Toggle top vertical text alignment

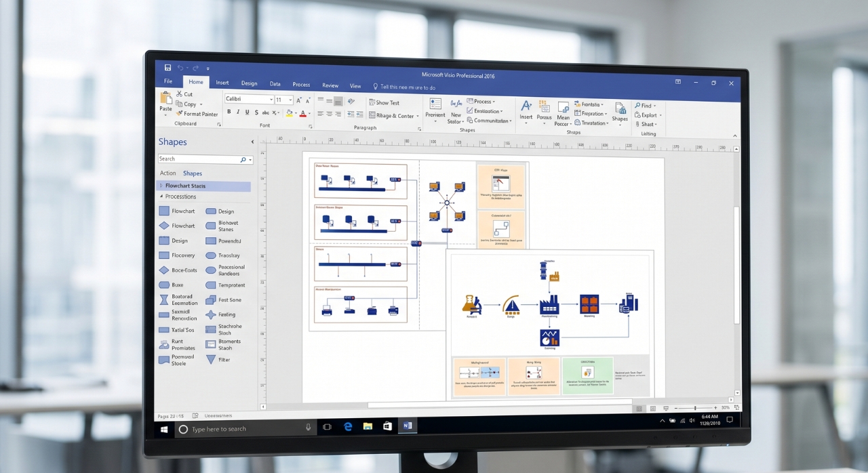[x=320, y=99]
